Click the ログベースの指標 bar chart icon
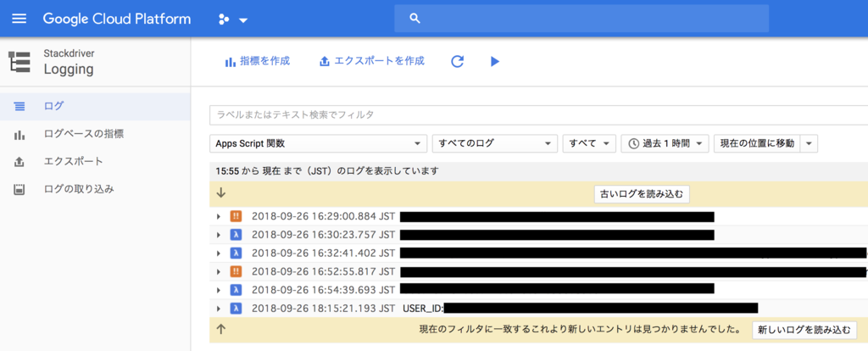The image size is (868, 351). tap(19, 134)
